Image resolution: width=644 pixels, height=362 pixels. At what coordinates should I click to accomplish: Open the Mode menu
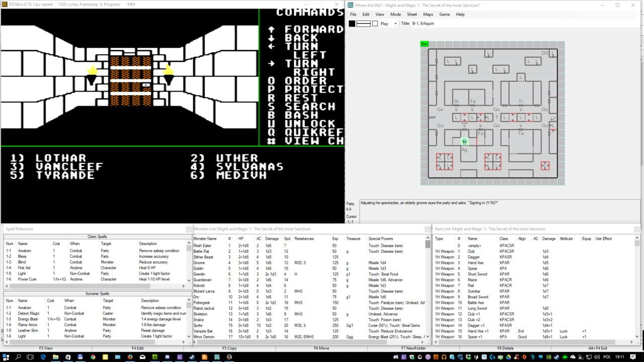[395, 14]
